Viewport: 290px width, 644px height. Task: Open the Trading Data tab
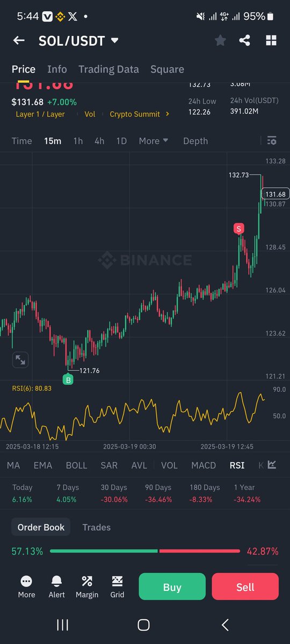(x=108, y=69)
